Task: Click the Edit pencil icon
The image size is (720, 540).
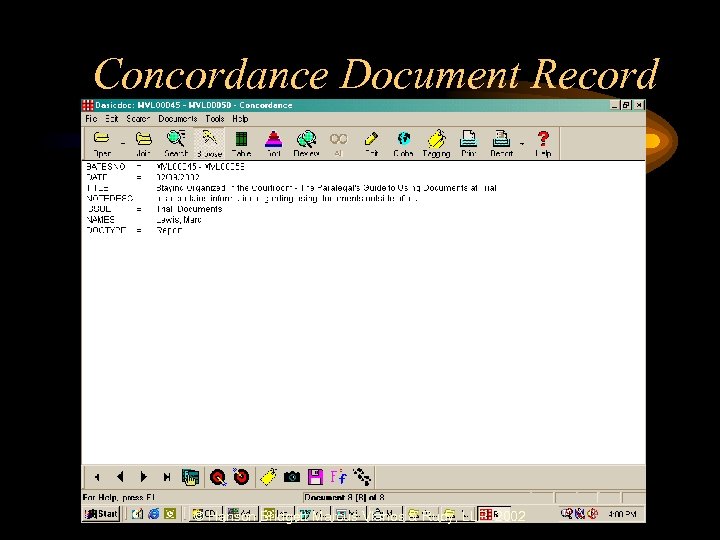Action: [371, 143]
